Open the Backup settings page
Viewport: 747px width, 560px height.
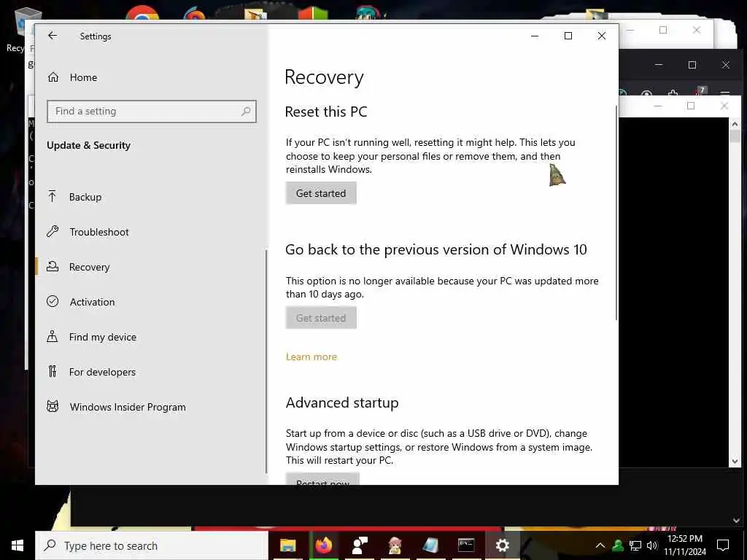tap(85, 197)
